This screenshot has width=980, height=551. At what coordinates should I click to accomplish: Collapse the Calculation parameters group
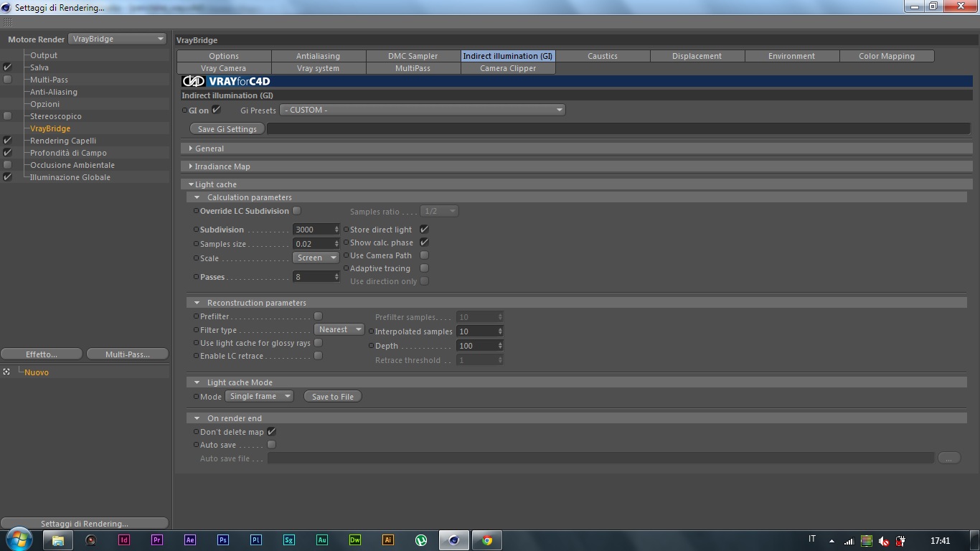[197, 197]
